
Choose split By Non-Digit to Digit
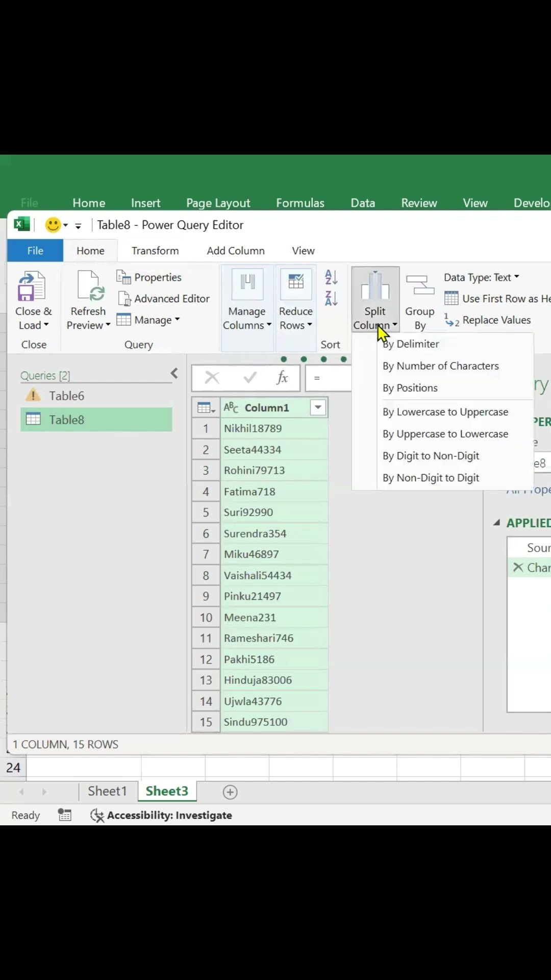pos(431,478)
